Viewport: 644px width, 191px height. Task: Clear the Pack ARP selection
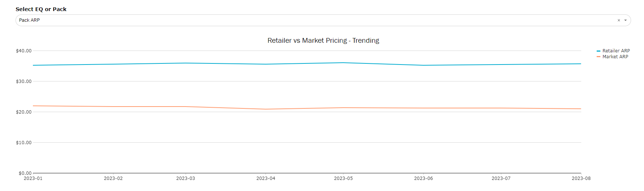(618, 20)
